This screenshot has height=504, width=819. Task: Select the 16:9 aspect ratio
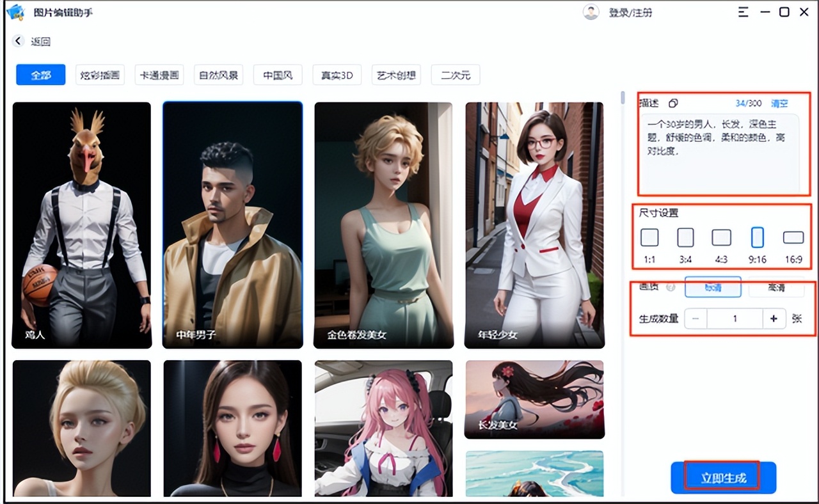point(792,237)
